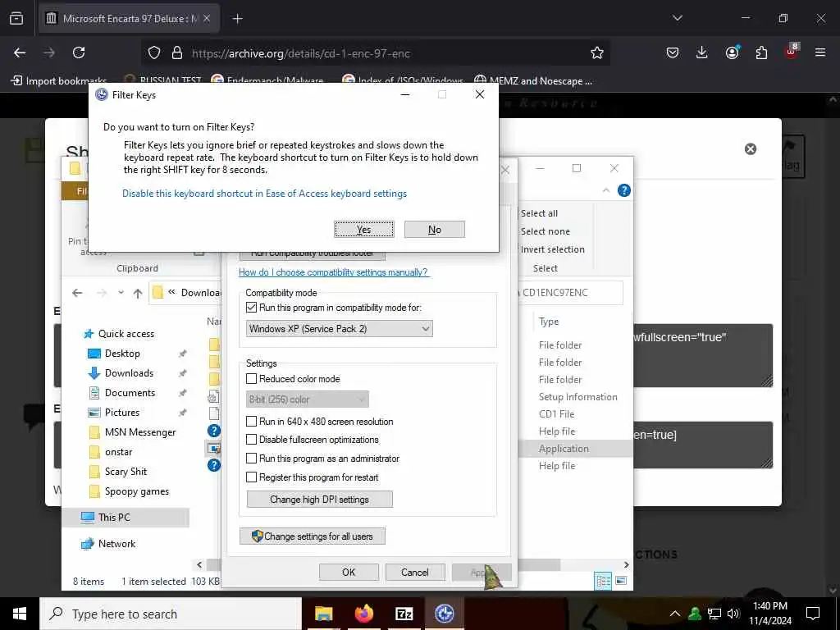Click Save to Pocket icon

point(673,52)
